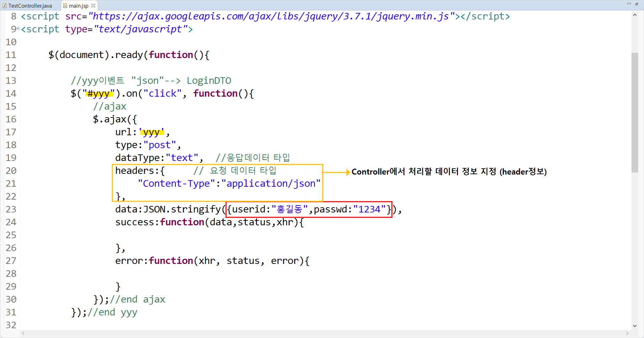This screenshot has width=644, height=338.
Task: Click the "Content-Type" header key
Action: tap(176, 184)
